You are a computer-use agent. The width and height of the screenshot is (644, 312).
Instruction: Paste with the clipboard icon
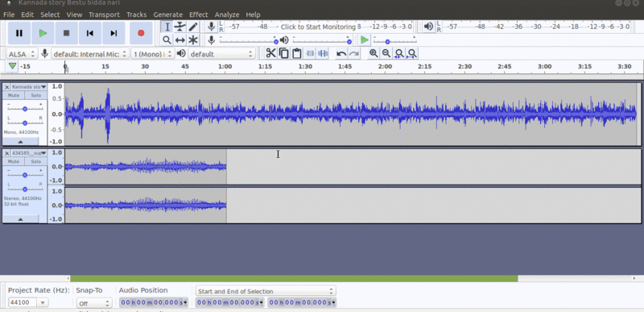[296, 53]
